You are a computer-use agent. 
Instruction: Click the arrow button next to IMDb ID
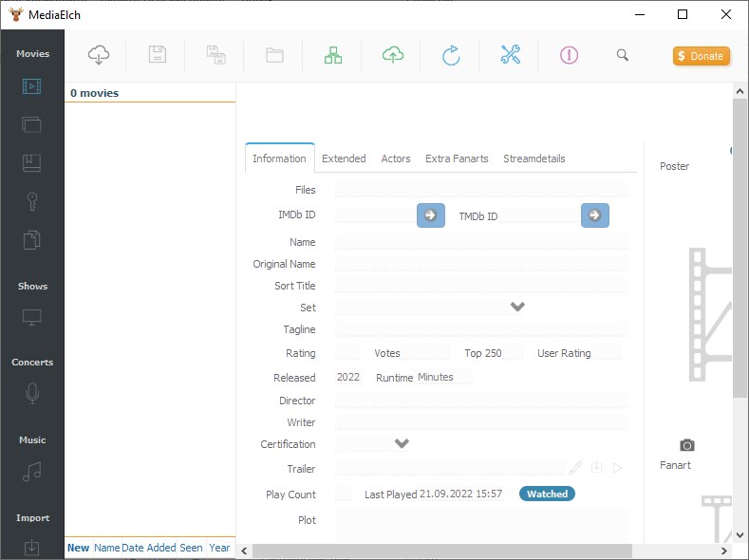431,215
